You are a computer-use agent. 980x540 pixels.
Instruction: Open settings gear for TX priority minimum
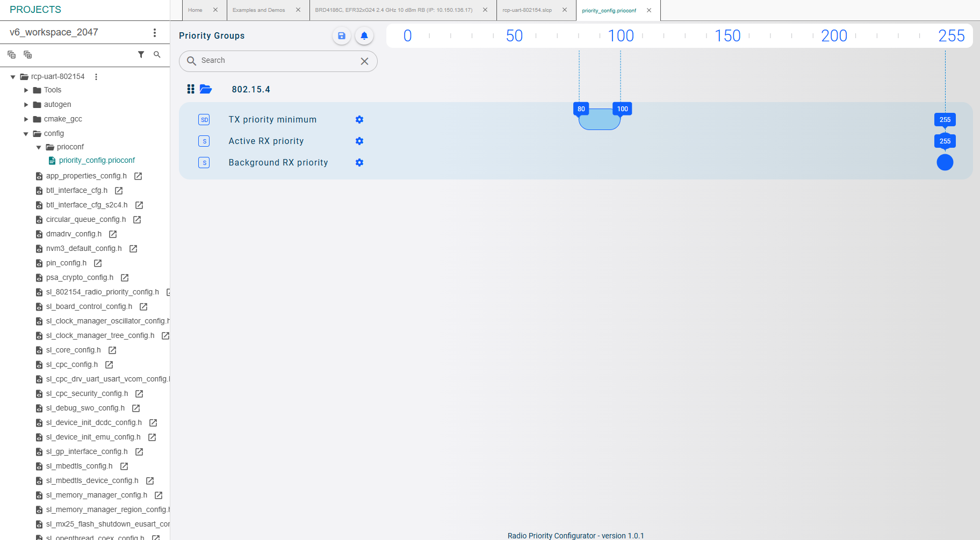point(359,120)
